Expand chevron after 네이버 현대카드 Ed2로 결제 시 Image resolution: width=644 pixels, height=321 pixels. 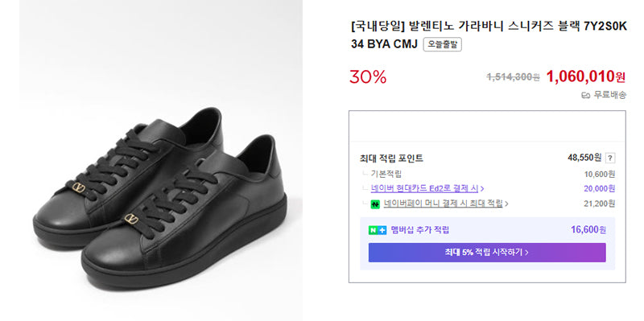pyautogui.click(x=482, y=189)
